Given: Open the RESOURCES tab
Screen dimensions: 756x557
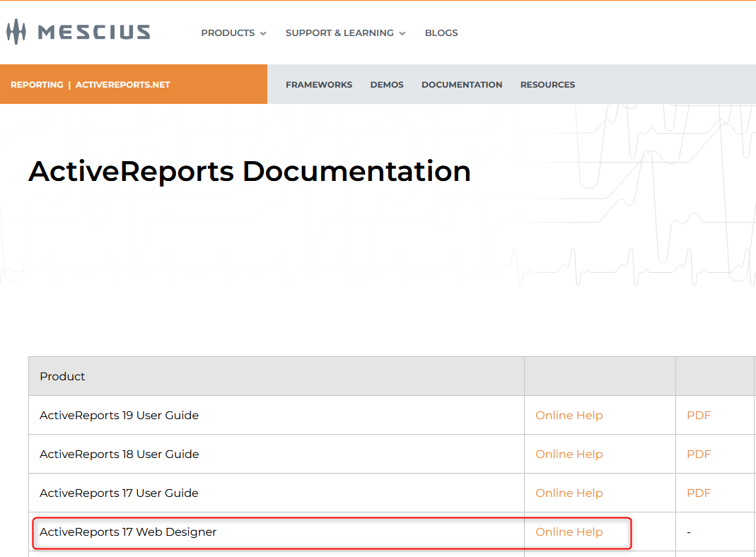Looking at the screenshot, I should (x=547, y=85).
